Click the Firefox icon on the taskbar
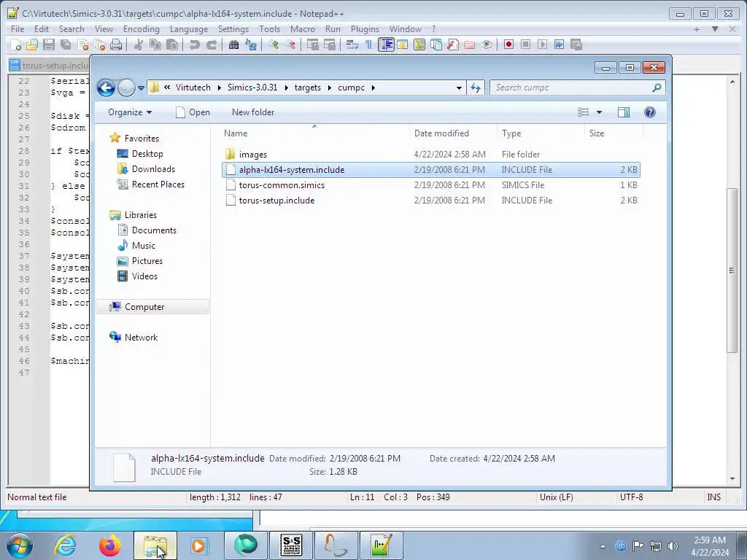Image resolution: width=747 pixels, height=560 pixels. tap(110, 545)
